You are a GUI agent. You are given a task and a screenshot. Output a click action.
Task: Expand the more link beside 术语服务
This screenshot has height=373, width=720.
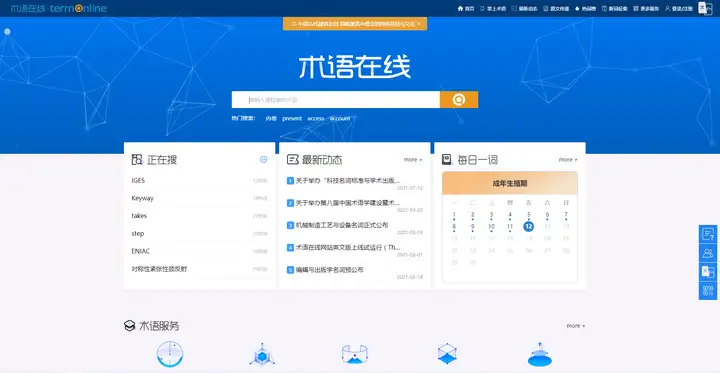pos(576,326)
